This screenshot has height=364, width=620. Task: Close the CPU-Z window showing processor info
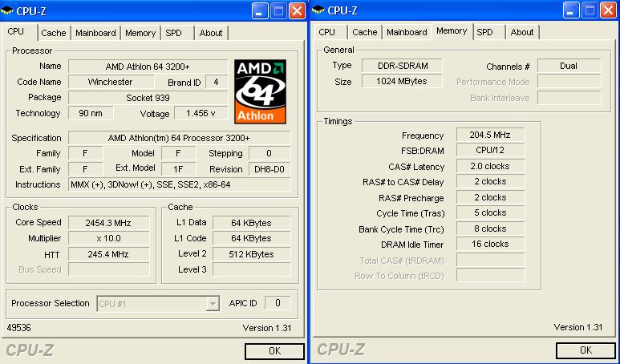coord(297,10)
